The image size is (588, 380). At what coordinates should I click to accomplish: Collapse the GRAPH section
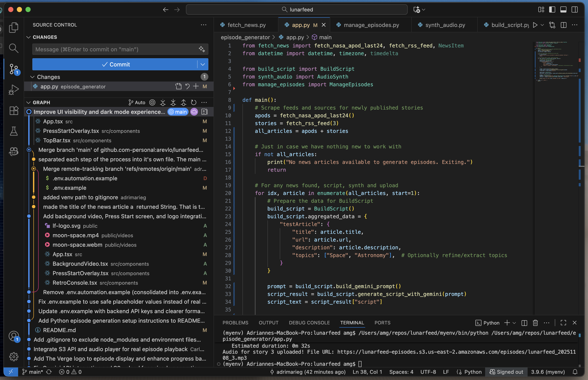point(29,102)
